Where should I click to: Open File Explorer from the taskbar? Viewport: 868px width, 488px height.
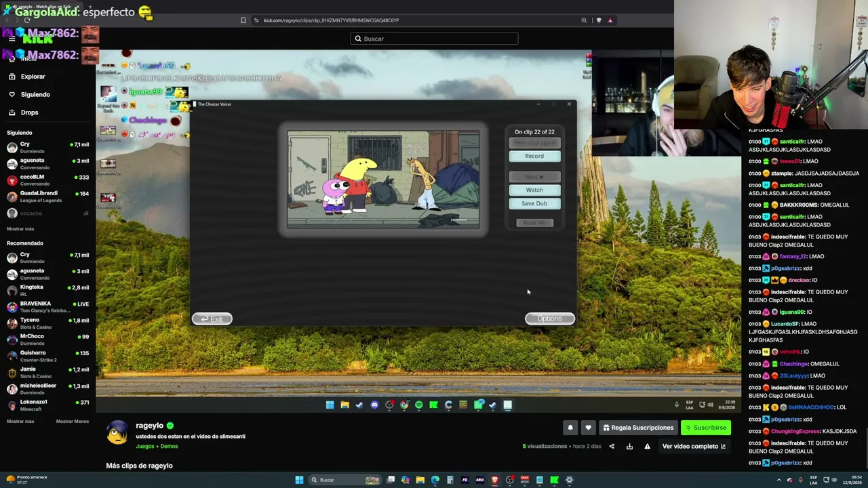[x=420, y=480]
